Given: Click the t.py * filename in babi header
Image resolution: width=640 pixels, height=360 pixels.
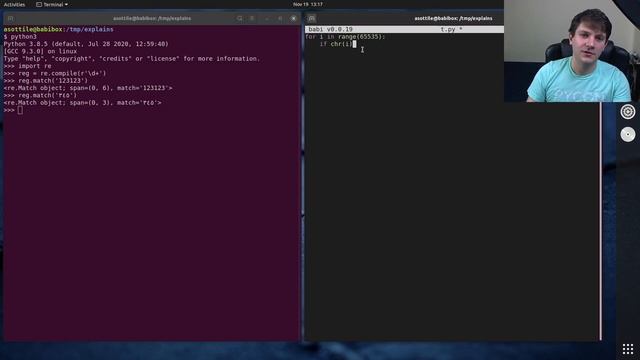Looking at the screenshot, I should 451,29.
